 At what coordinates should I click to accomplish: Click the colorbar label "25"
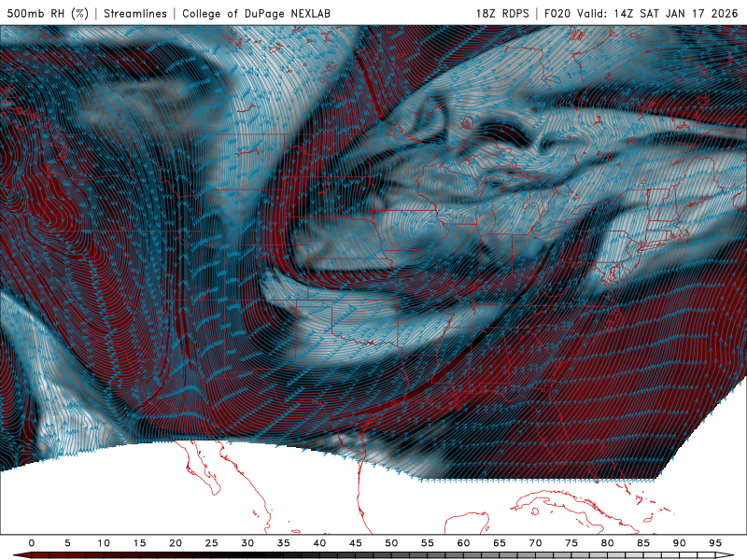point(212,543)
